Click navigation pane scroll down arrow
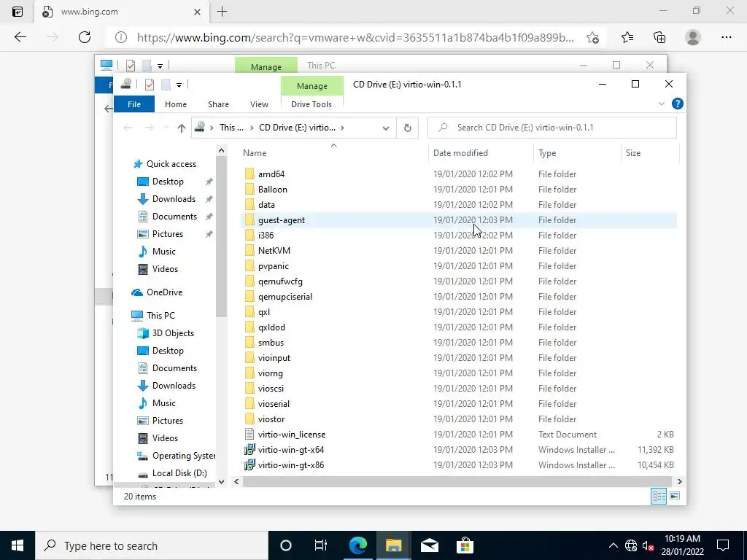747x560 pixels. click(x=221, y=482)
